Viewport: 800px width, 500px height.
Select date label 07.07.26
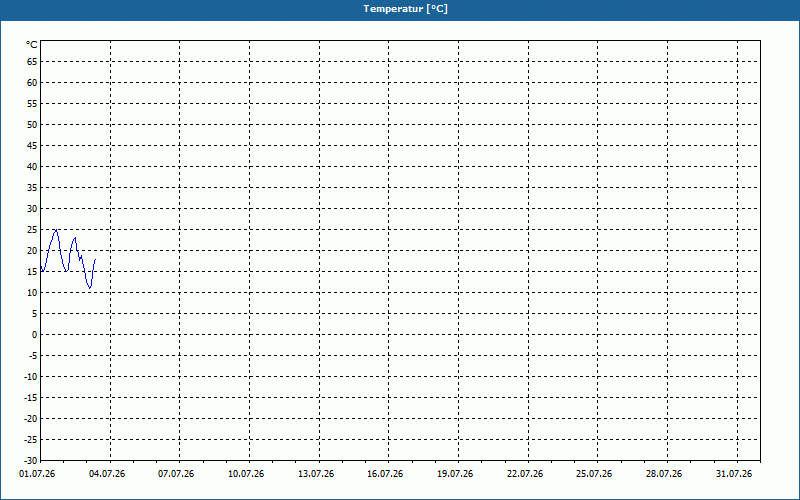click(176, 474)
